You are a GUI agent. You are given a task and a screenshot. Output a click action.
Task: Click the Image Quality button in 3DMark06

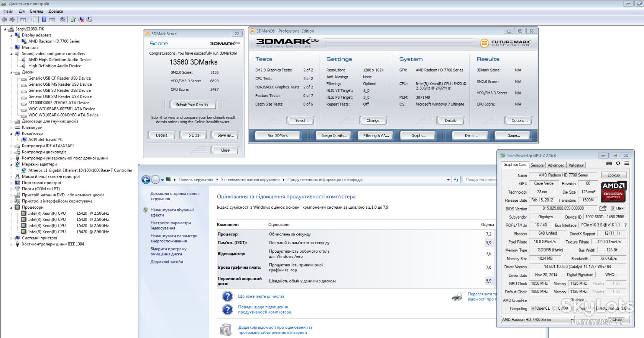point(334,136)
